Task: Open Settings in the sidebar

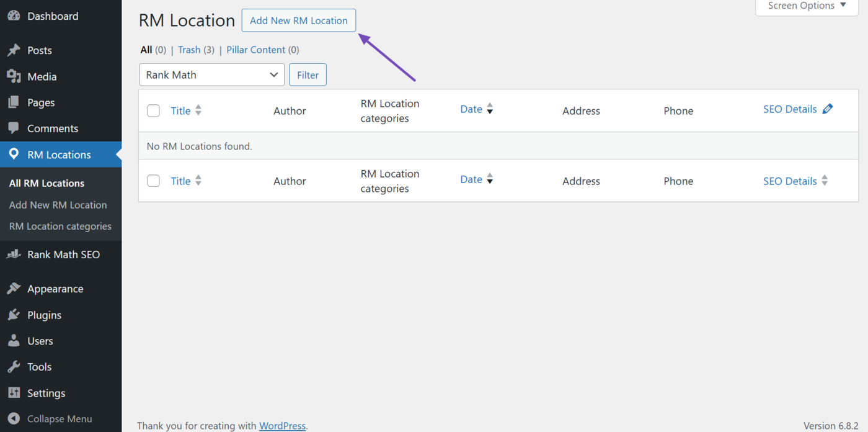Action: tap(61, 393)
